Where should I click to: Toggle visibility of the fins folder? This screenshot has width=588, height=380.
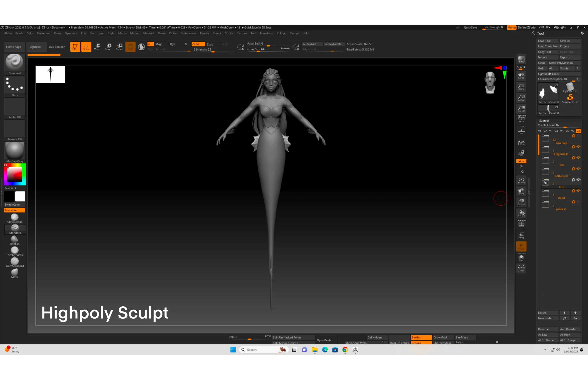(x=578, y=180)
